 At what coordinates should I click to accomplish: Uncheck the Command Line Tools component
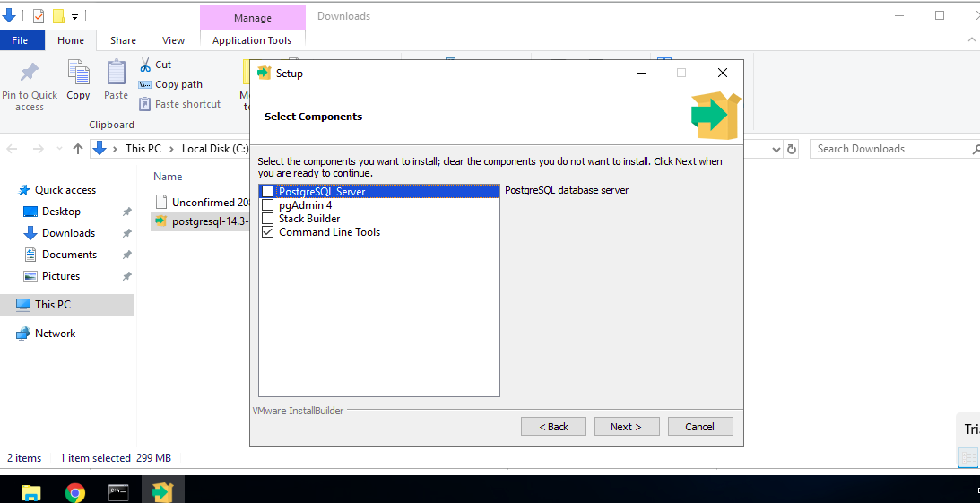(x=267, y=232)
